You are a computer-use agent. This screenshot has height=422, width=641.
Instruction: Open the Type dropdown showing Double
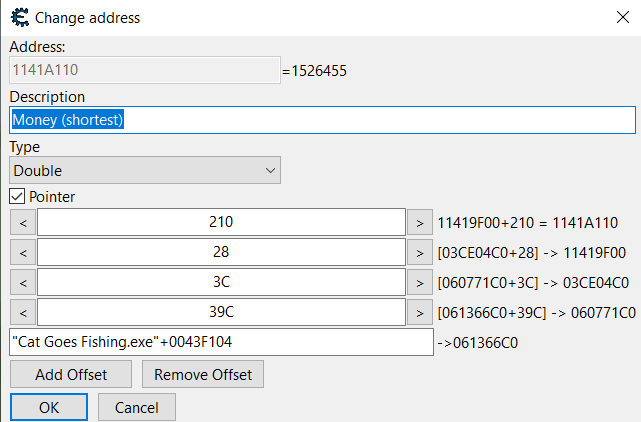[145, 171]
